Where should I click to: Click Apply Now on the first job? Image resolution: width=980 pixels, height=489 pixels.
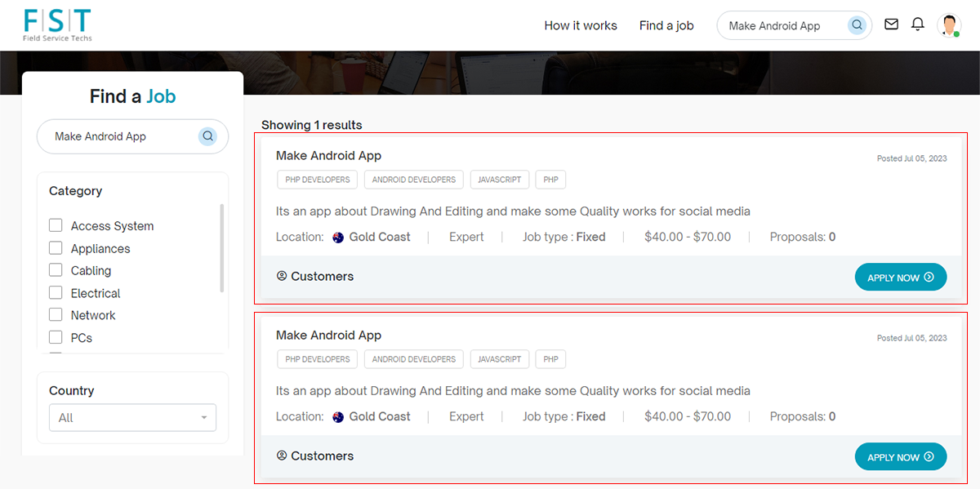[900, 278]
